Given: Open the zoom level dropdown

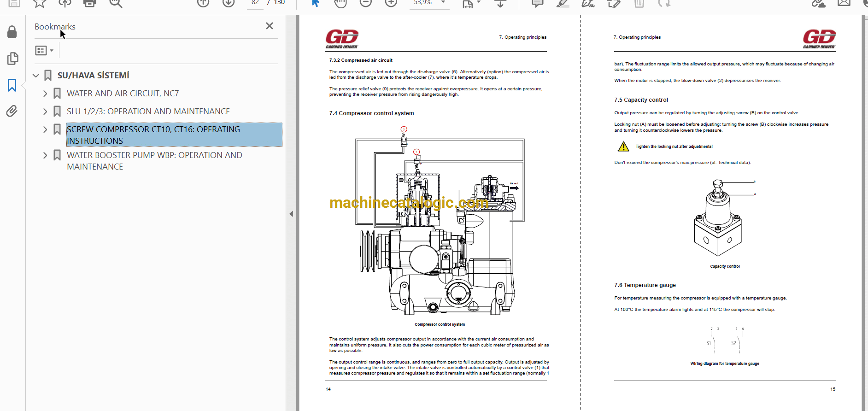Looking at the screenshot, I should point(443,3).
